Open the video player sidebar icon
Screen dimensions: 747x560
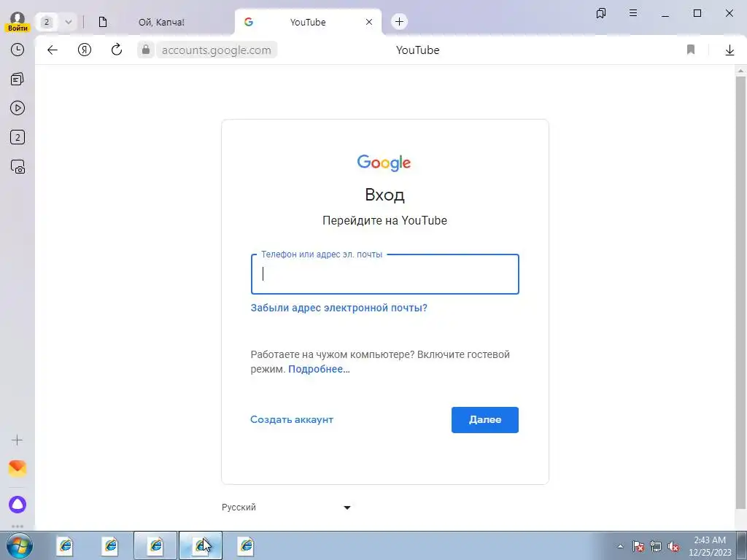18,108
